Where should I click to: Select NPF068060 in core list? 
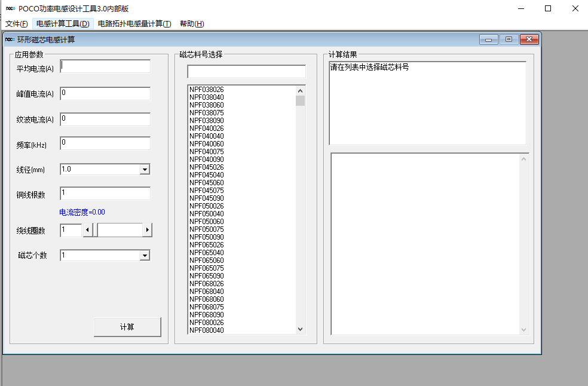(242, 299)
